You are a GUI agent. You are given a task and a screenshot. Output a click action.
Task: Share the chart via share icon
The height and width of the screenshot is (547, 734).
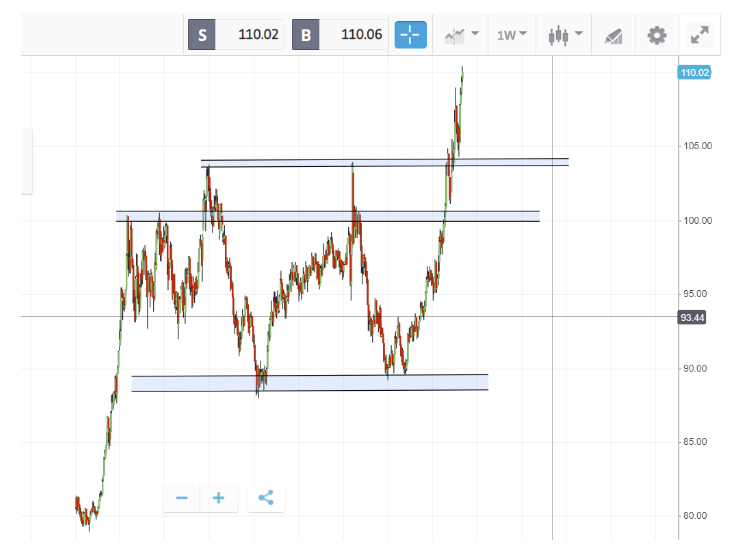point(266,498)
